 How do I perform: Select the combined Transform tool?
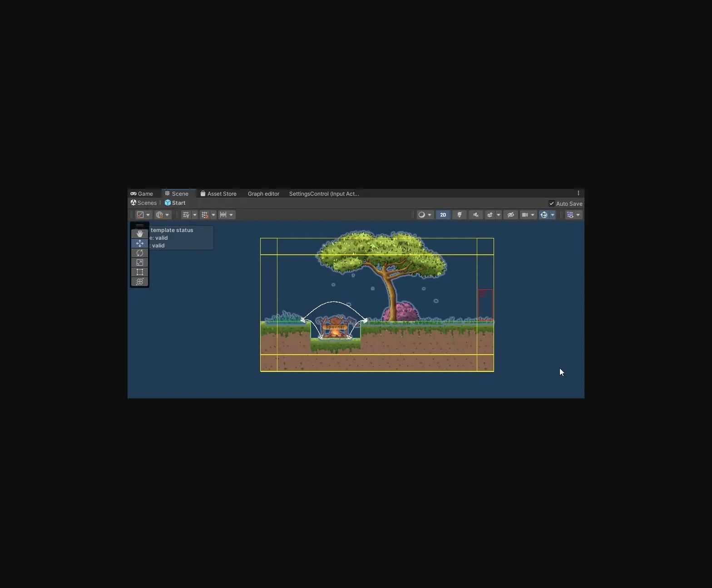(139, 282)
